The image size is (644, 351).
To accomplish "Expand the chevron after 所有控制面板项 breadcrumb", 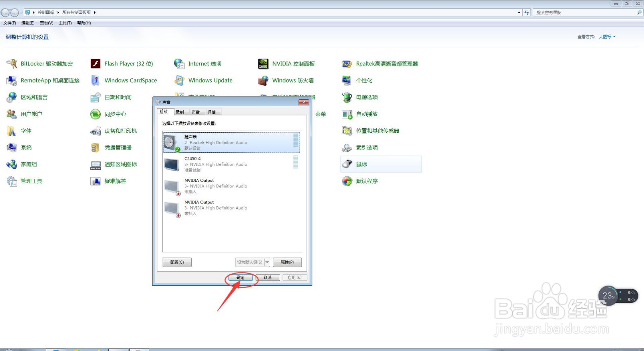I will 95,12.
